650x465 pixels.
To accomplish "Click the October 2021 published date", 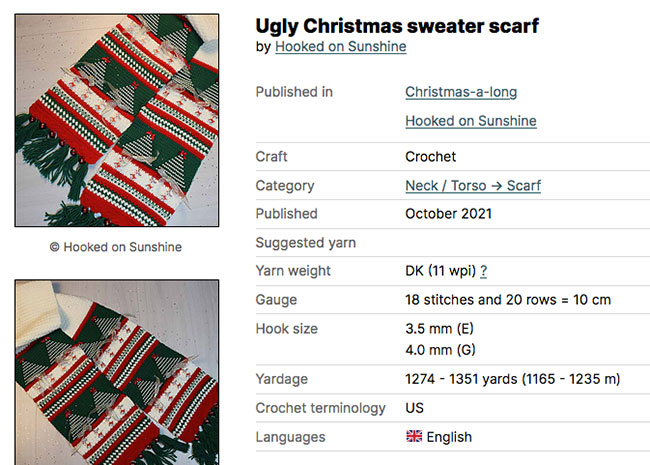I will [x=448, y=214].
